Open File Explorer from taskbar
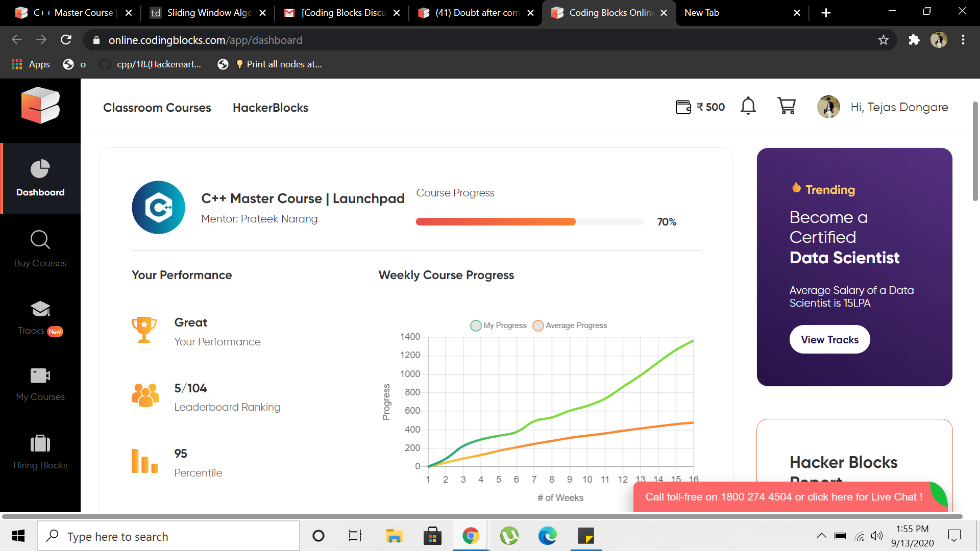Image resolution: width=980 pixels, height=551 pixels. point(394,536)
